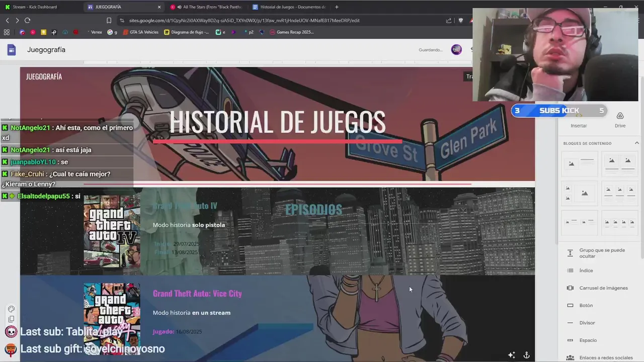The width and height of the screenshot is (644, 362).
Task: Insert the two small image-text pairs block
Action: [580, 222]
